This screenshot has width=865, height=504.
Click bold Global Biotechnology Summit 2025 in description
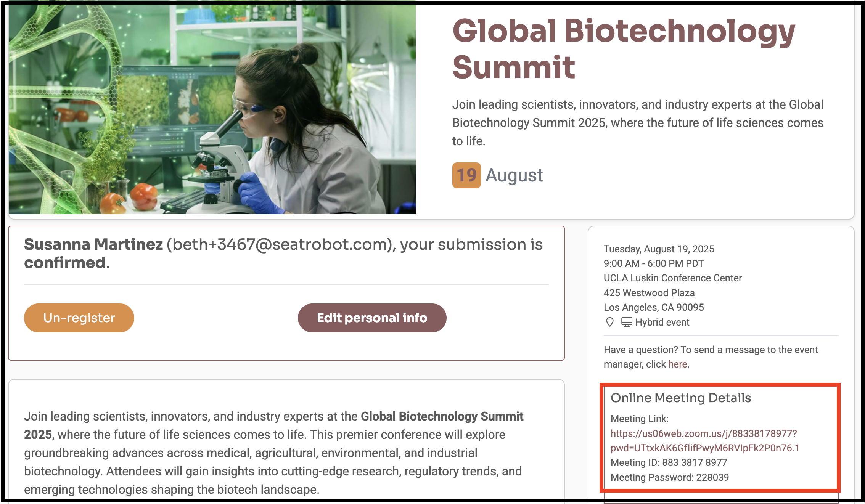[x=273, y=425]
